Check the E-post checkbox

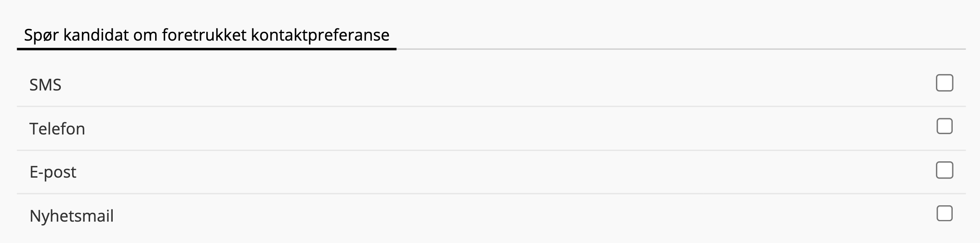[x=944, y=170]
